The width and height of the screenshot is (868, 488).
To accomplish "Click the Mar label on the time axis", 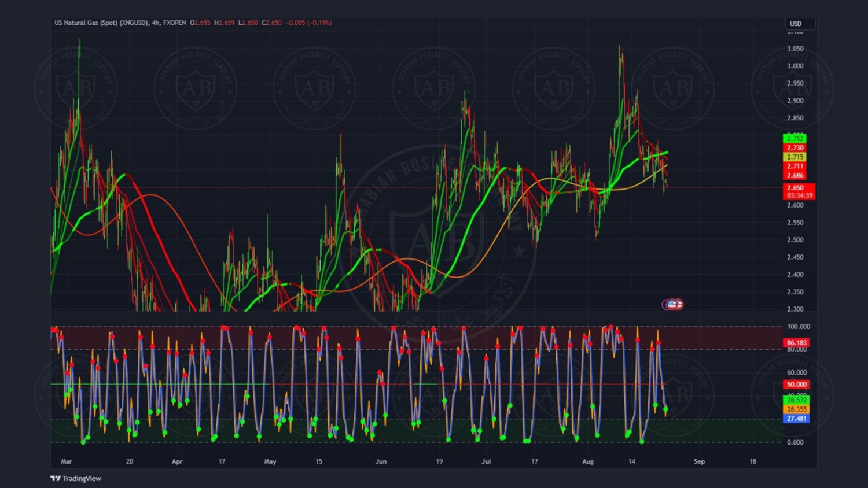I will click(67, 461).
